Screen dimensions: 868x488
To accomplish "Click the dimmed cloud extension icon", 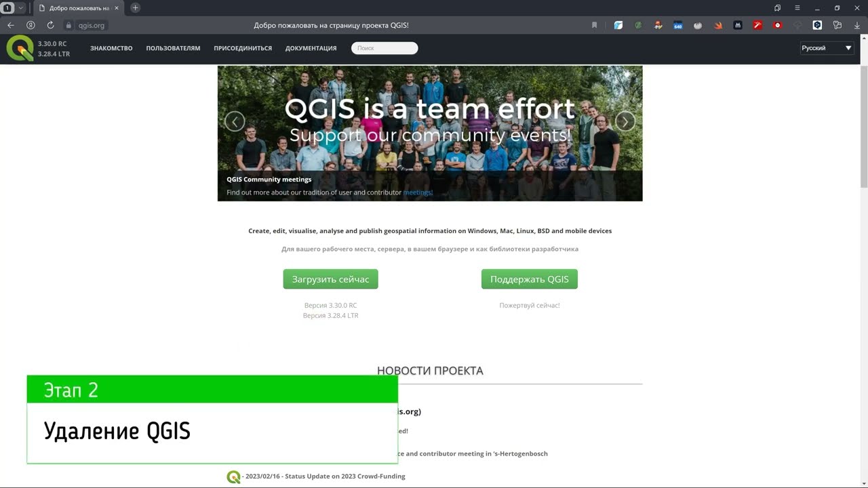I will 797,25.
